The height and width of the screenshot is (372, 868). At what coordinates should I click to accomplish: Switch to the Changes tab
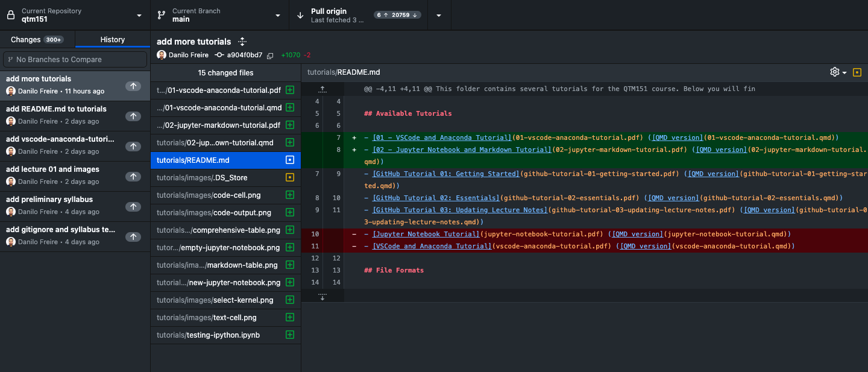coord(37,40)
